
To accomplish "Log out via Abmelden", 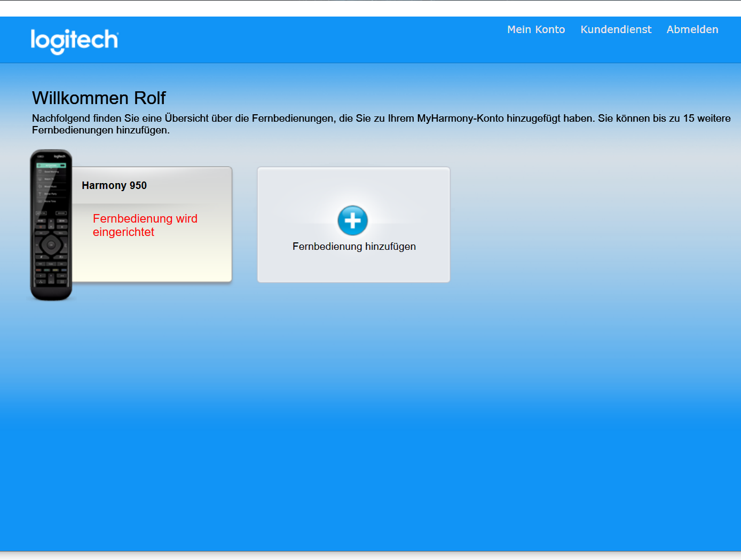I will click(692, 30).
